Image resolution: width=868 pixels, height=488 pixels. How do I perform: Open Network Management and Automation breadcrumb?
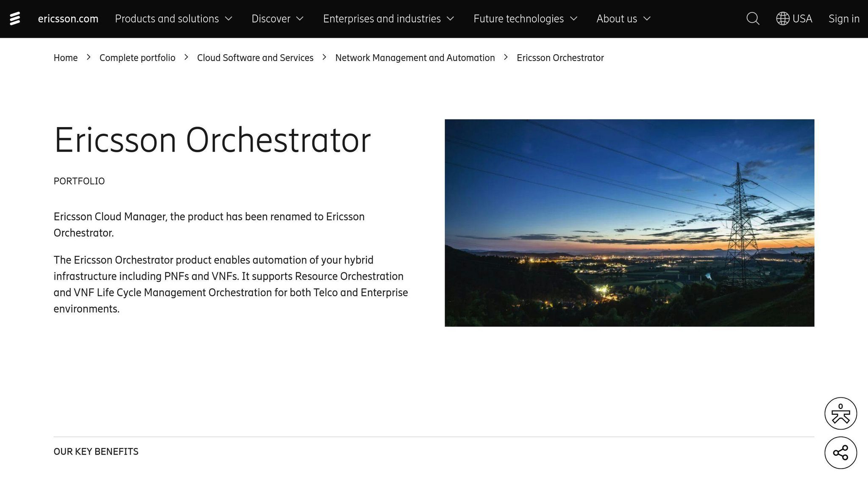tap(415, 58)
